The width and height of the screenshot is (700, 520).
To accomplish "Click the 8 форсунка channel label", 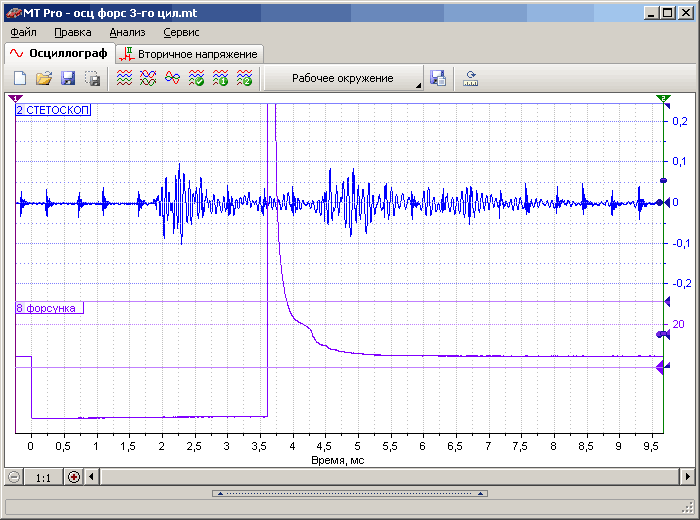I will pyautogui.click(x=49, y=308).
